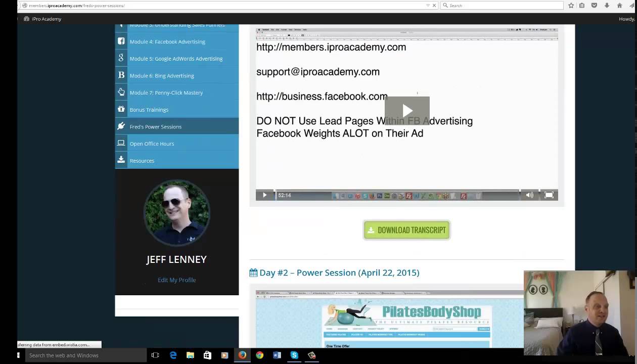This screenshot has height=364, width=637.
Task: Click the browser Search box
Action: [x=500, y=6]
